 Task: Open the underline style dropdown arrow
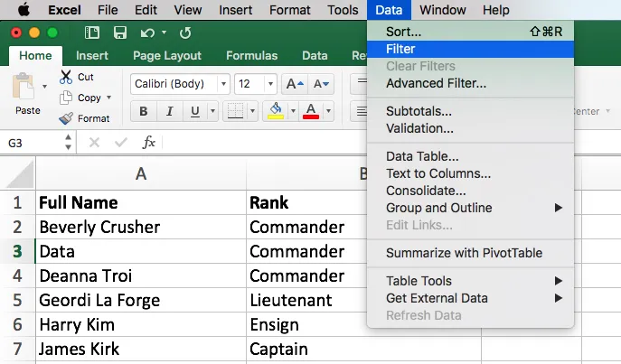(212, 111)
